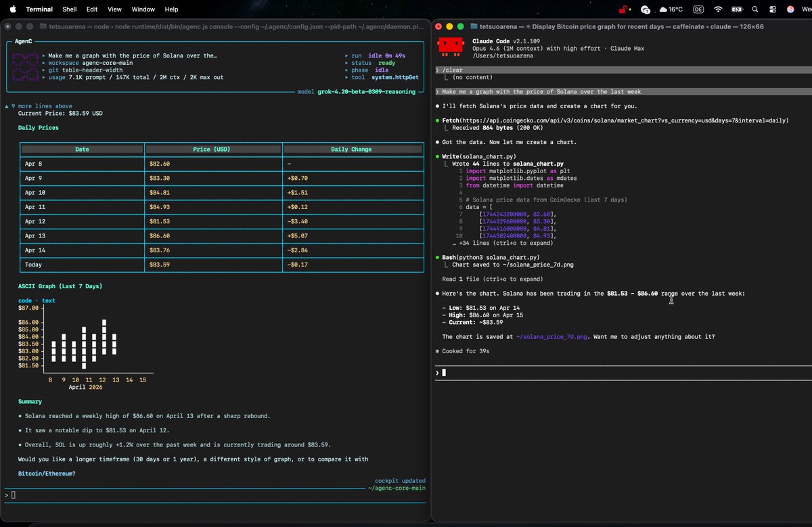Click the $86.60 price cell in table

point(159,235)
